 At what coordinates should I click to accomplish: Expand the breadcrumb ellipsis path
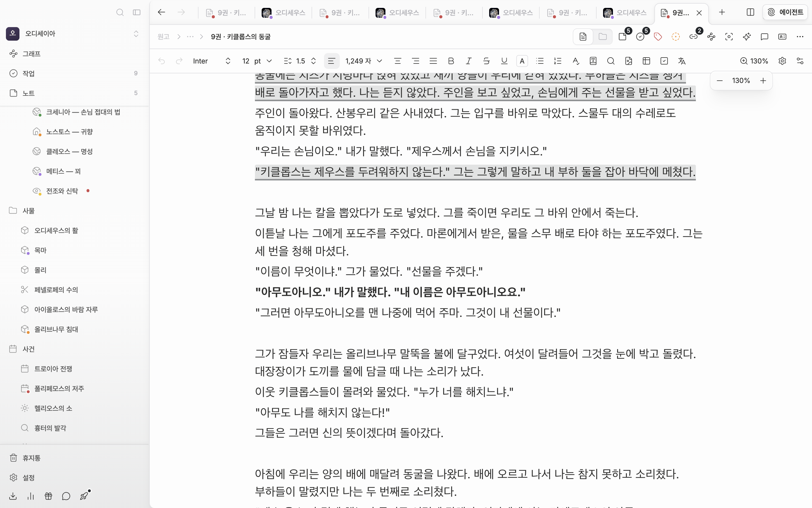(190, 37)
